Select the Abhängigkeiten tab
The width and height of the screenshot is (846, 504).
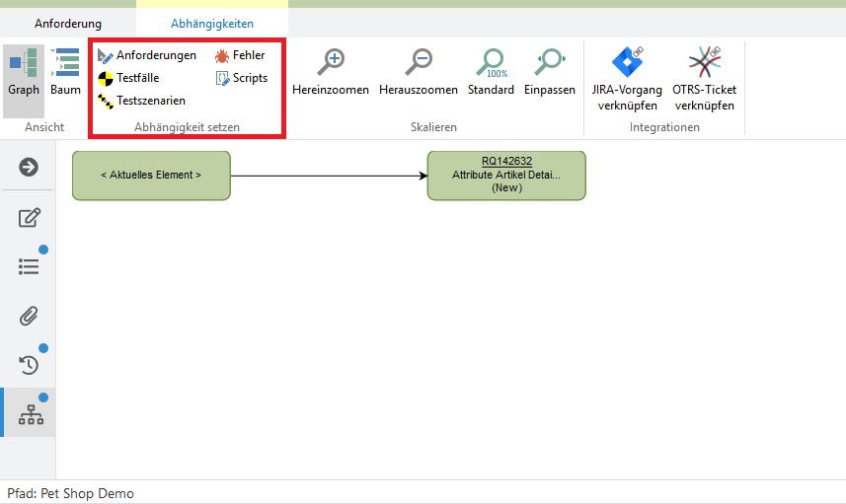[212, 23]
